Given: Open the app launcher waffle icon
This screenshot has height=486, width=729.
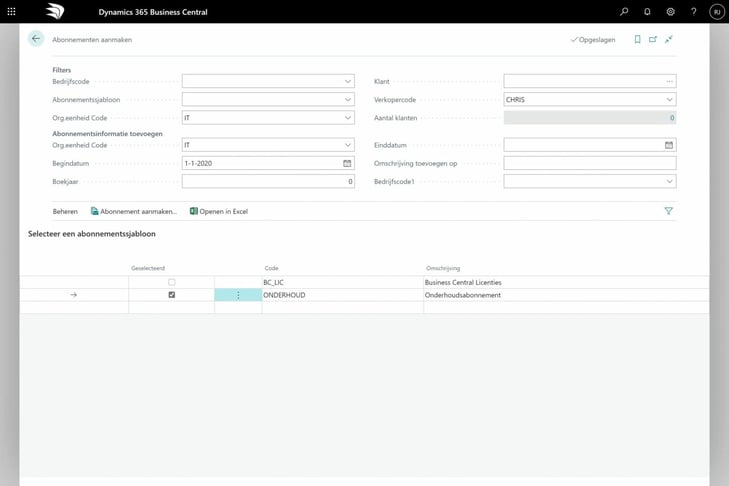Looking at the screenshot, I should pos(11,12).
